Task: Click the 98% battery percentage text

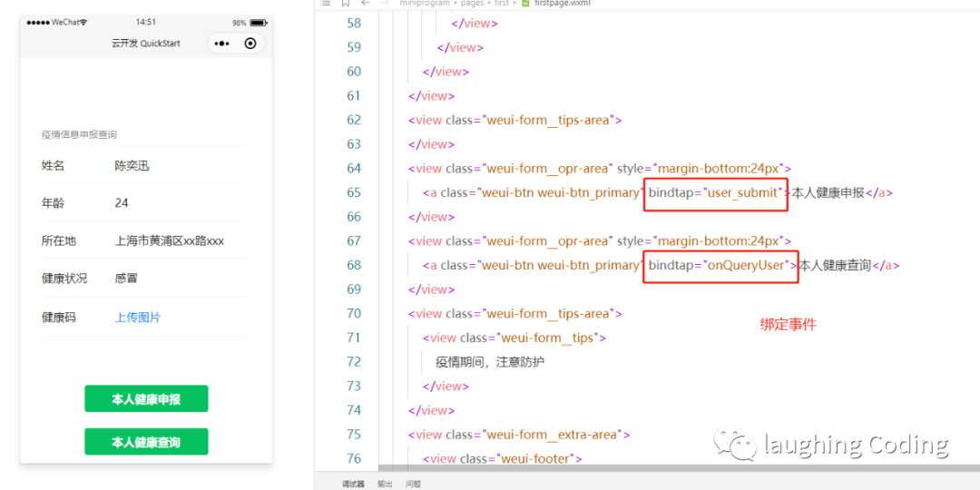Action: tap(240, 23)
